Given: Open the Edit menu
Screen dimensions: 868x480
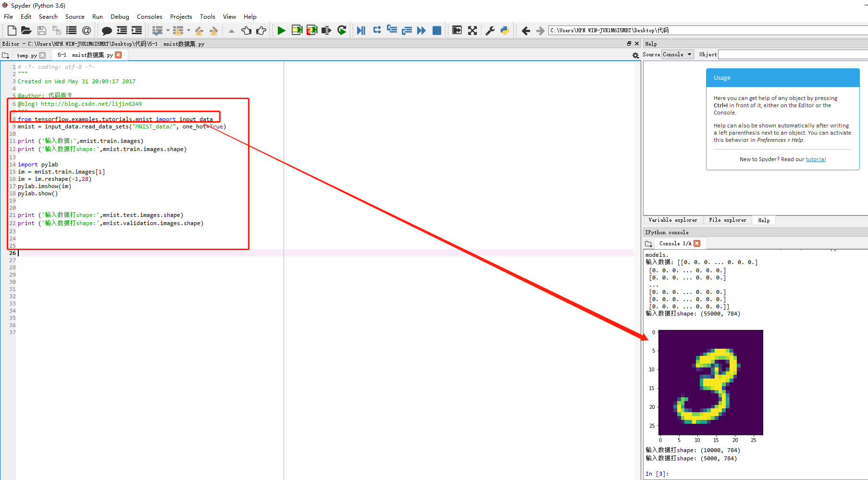Looking at the screenshot, I should (x=26, y=16).
